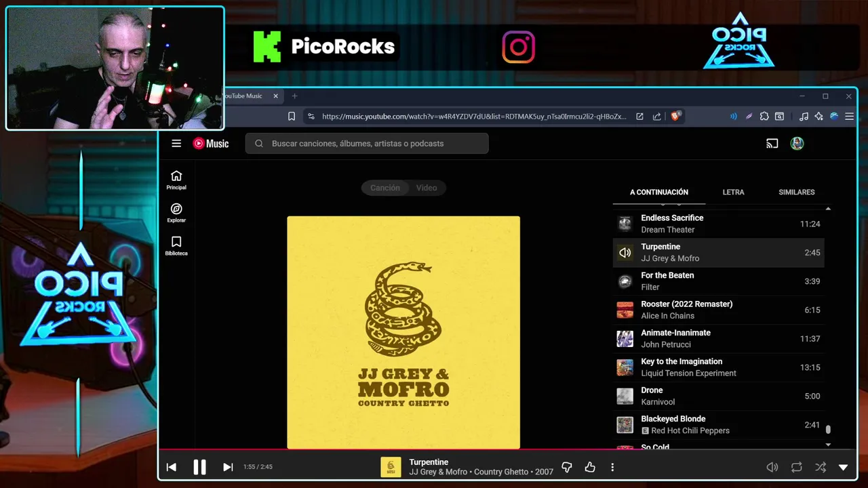Open the account avatar menu
The width and height of the screenshot is (868, 488).
(x=797, y=143)
